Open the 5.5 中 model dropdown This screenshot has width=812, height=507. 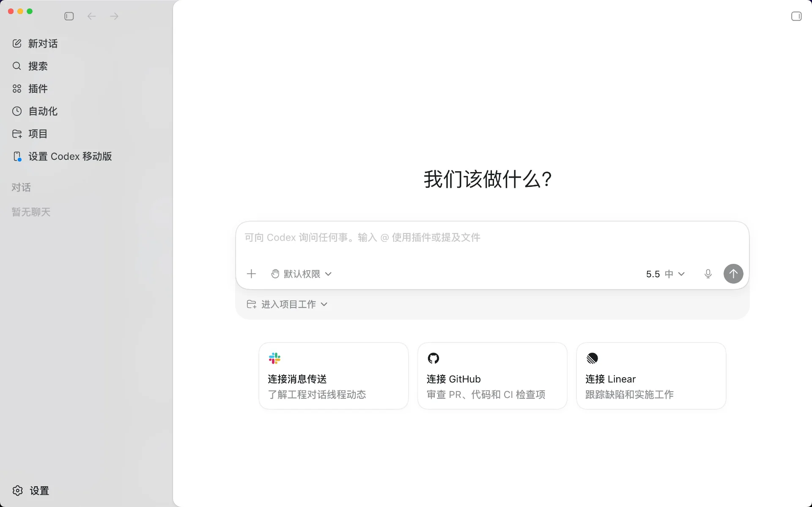click(x=665, y=274)
